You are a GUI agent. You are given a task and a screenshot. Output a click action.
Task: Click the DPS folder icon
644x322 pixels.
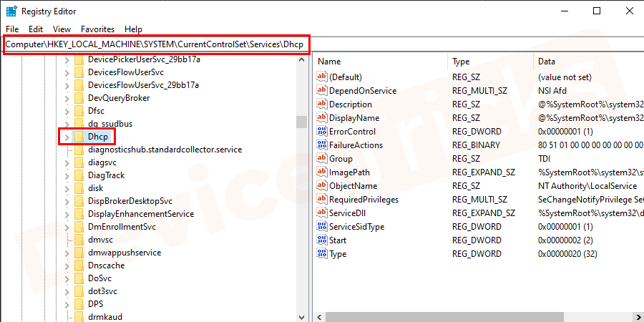point(79,304)
